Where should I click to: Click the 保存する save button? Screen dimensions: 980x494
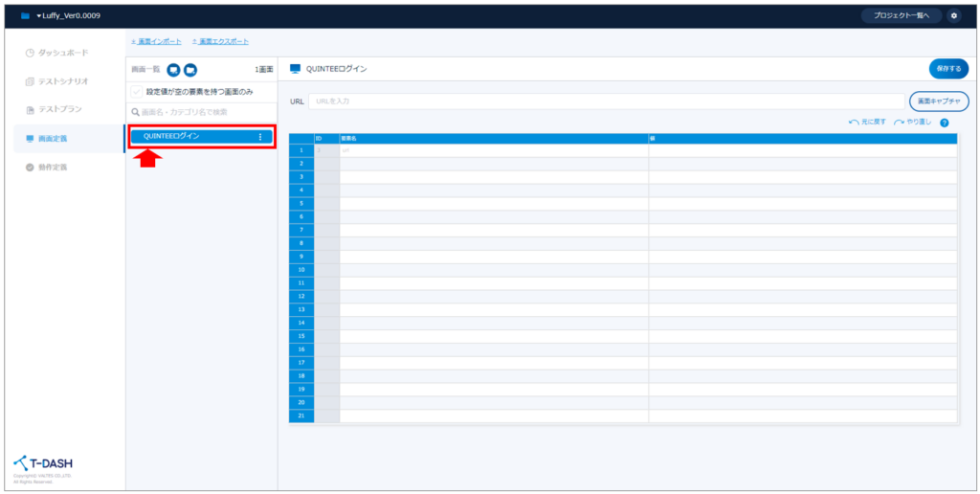coord(947,69)
